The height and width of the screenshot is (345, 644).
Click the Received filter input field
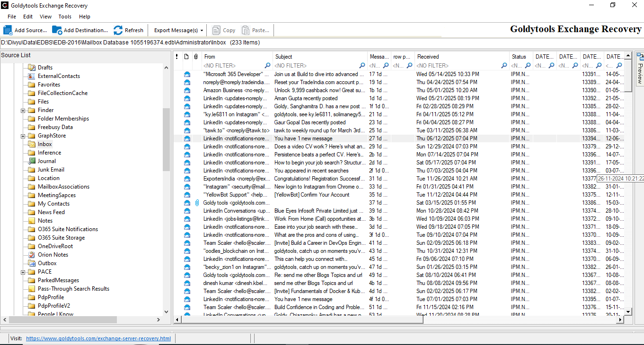pyautogui.click(x=457, y=66)
